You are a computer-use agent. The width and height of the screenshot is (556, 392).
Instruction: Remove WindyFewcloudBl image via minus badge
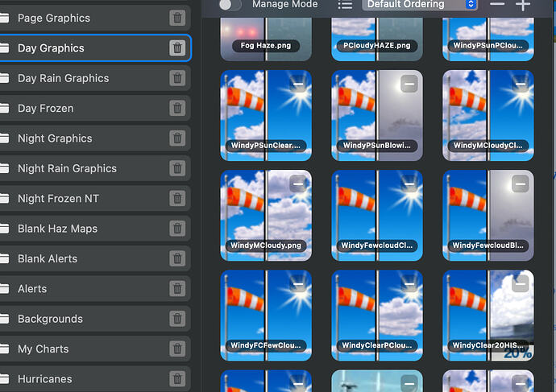coord(521,184)
